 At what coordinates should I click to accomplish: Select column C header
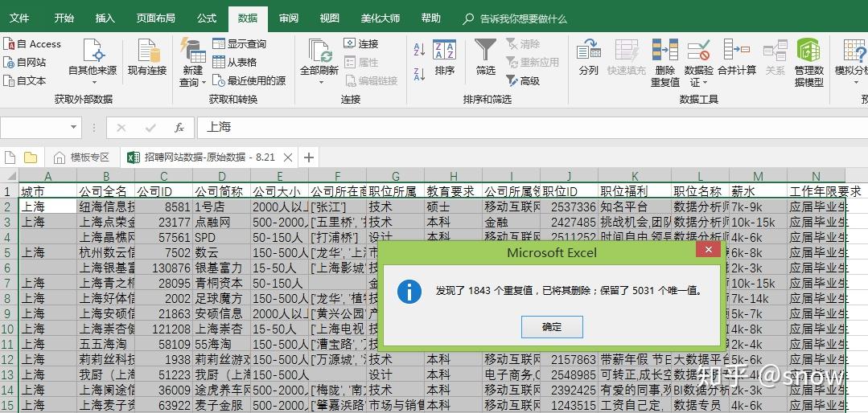pyautogui.click(x=164, y=176)
